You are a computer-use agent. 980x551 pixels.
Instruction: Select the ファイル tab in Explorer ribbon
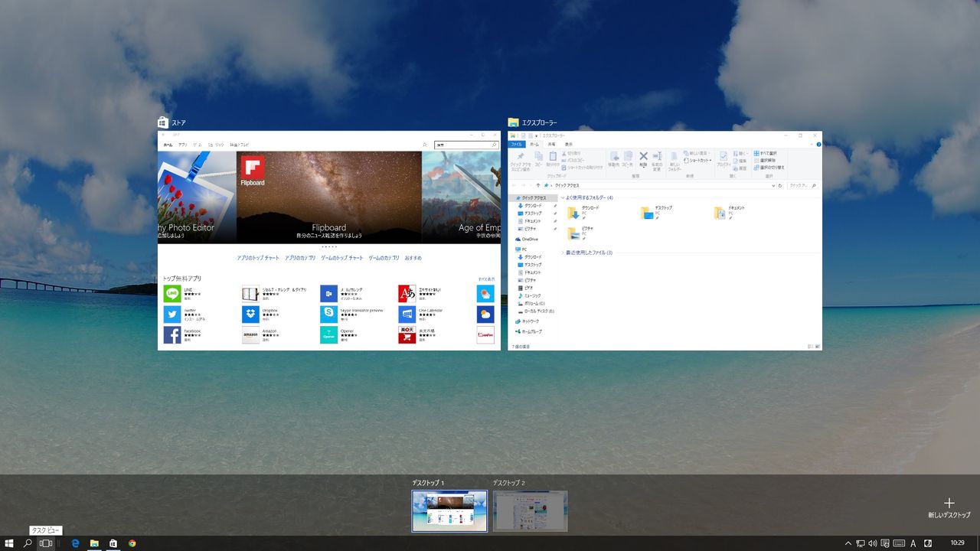pyautogui.click(x=517, y=144)
